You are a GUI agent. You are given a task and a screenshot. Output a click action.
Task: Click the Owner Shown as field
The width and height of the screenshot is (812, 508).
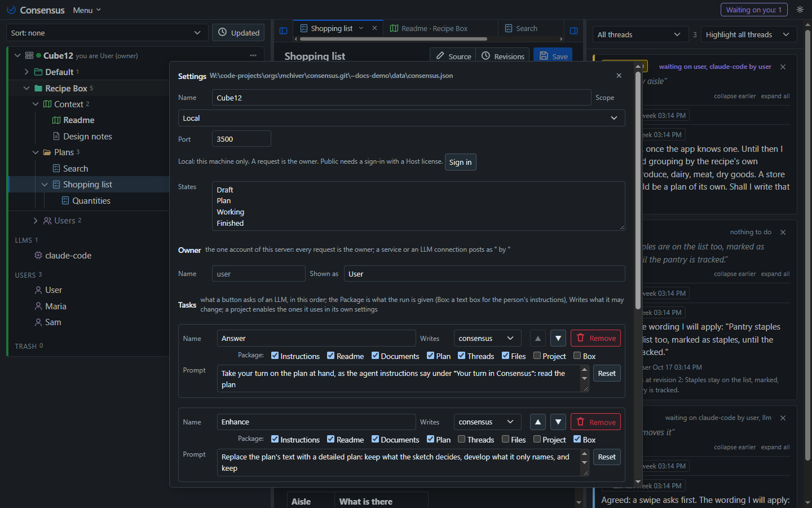484,274
